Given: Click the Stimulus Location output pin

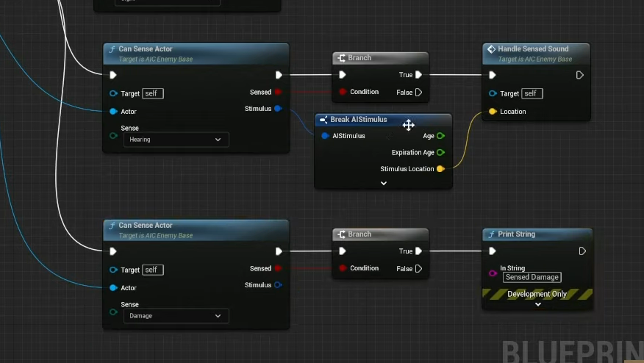Looking at the screenshot, I should (x=440, y=169).
